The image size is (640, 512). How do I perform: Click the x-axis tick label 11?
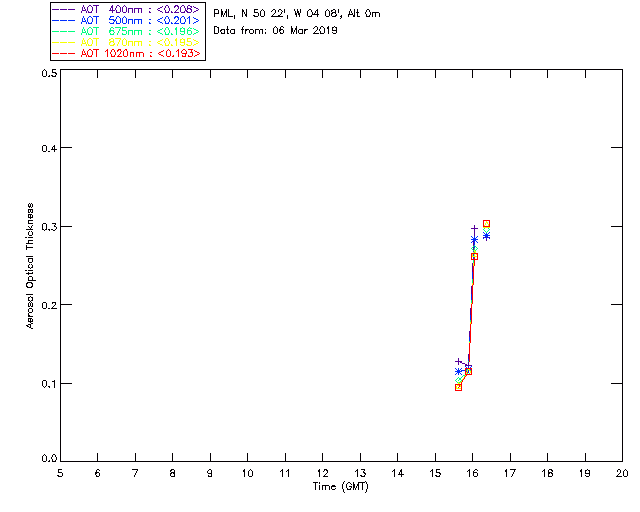(x=285, y=473)
